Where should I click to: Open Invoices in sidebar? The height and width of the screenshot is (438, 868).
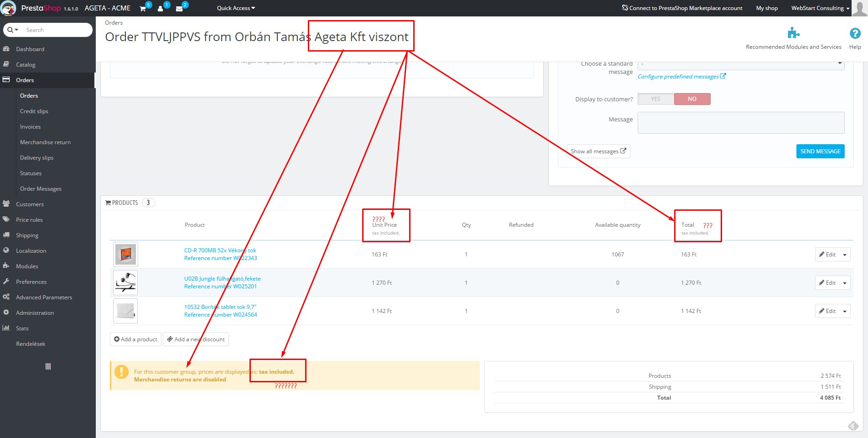pyautogui.click(x=30, y=127)
